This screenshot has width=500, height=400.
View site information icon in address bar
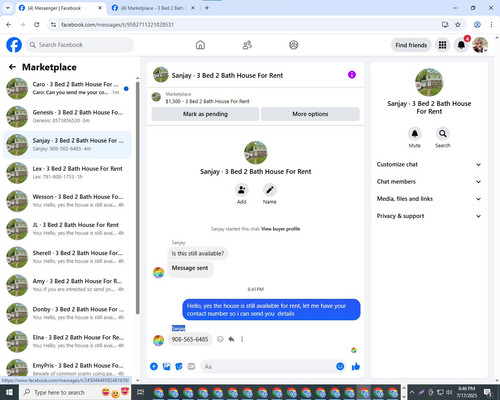(x=53, y=25)
